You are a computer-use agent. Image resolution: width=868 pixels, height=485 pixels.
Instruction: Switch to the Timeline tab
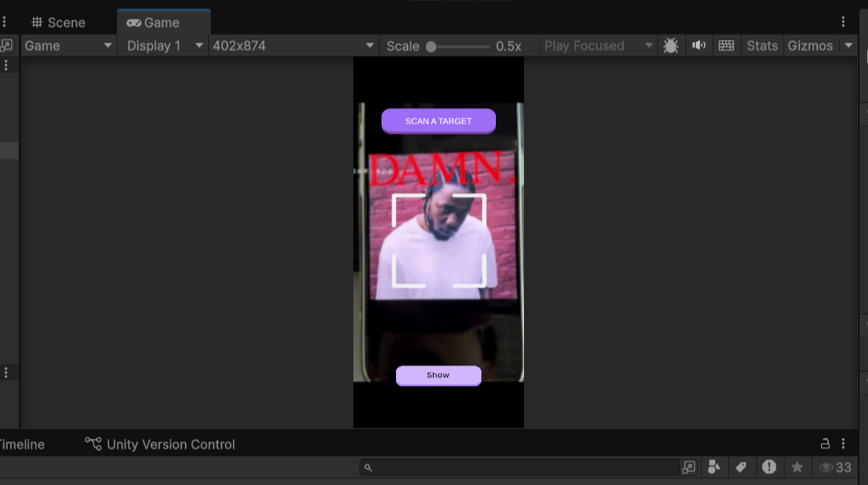point(21,445)
